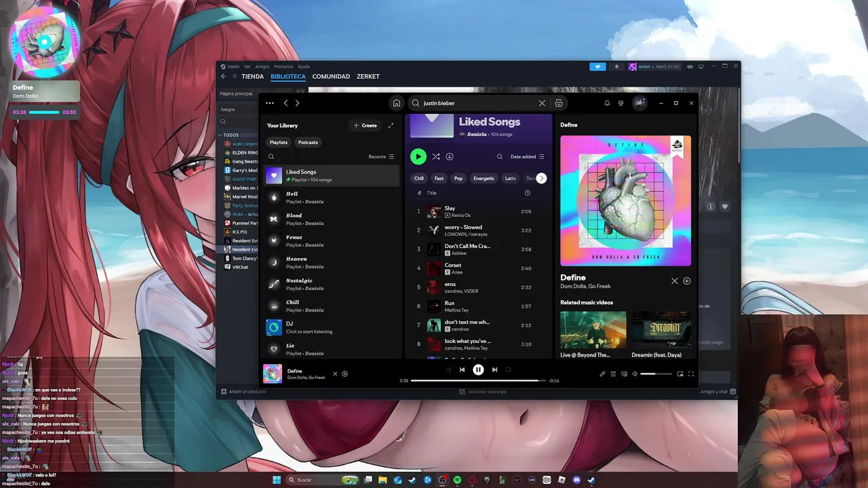868x488 pixels.
Task: Seek in the song progress bar
Action: pyautogui.click(x=478, y=381)
